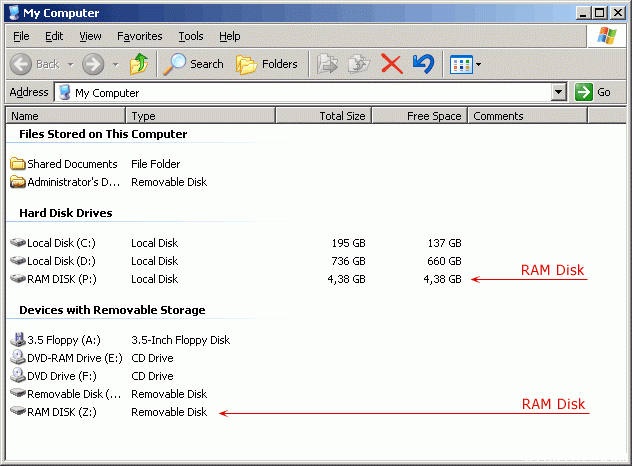Screen dimensions: 632x466
Task: Open the Tools menu
Action: click(x=191, y=36)
